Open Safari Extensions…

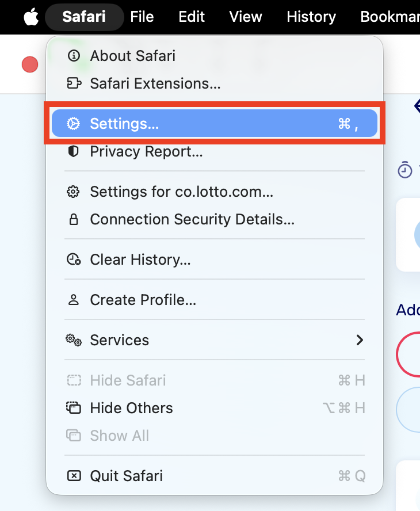tap(215, 83)
